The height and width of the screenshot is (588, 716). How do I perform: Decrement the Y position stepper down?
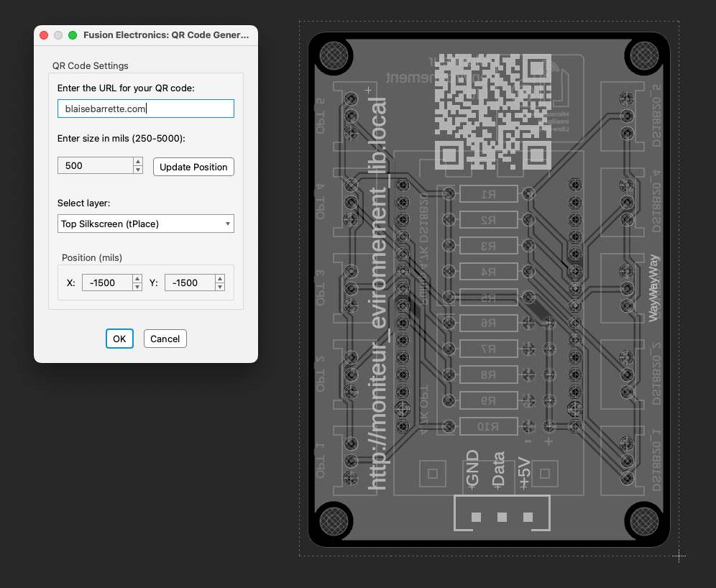click(220, 287)
